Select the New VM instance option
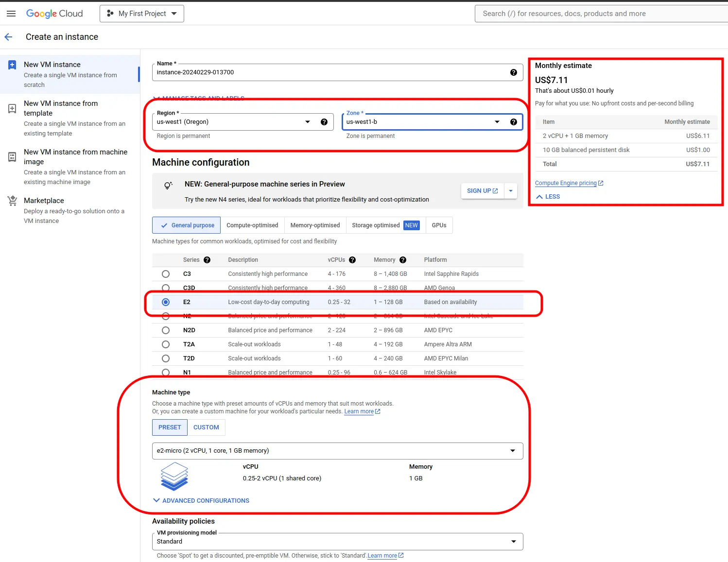Viewport: 728px width, 562px height. point(70,74)
